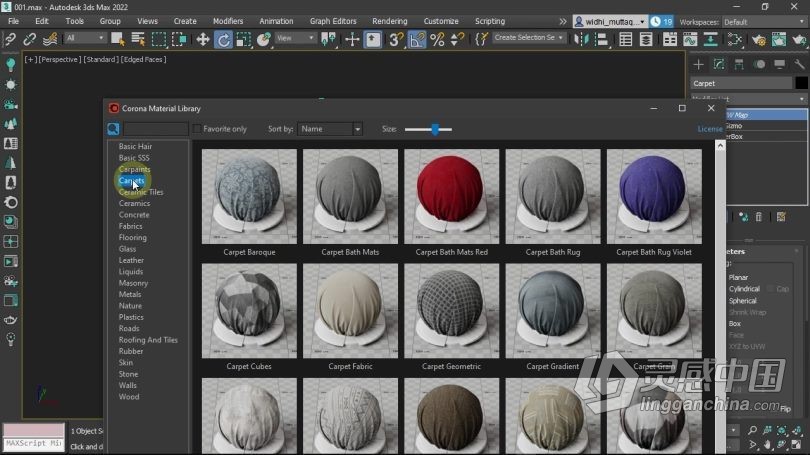Open the Create tab plus icon in command panel
810x455 pixels.
[698, 64]
